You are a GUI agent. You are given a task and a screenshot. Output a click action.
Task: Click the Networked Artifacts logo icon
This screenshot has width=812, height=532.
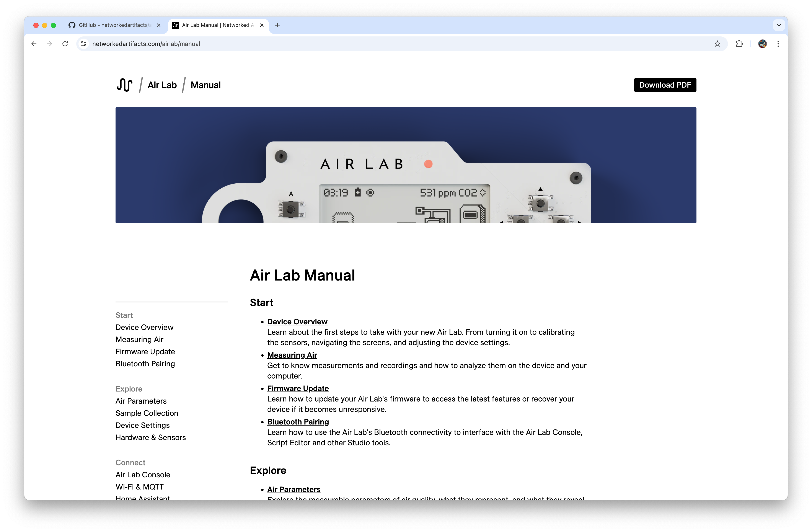pos(124,85)
